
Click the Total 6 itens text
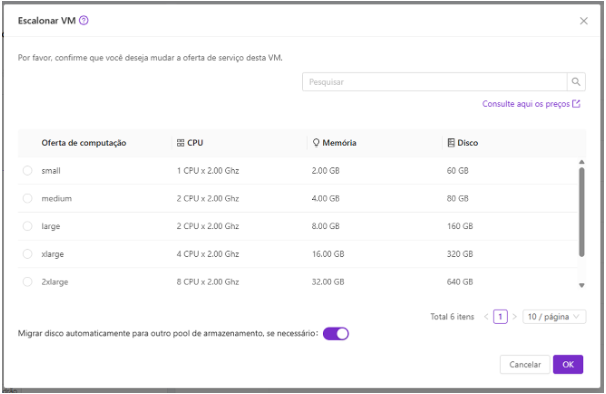click(452, 317)
